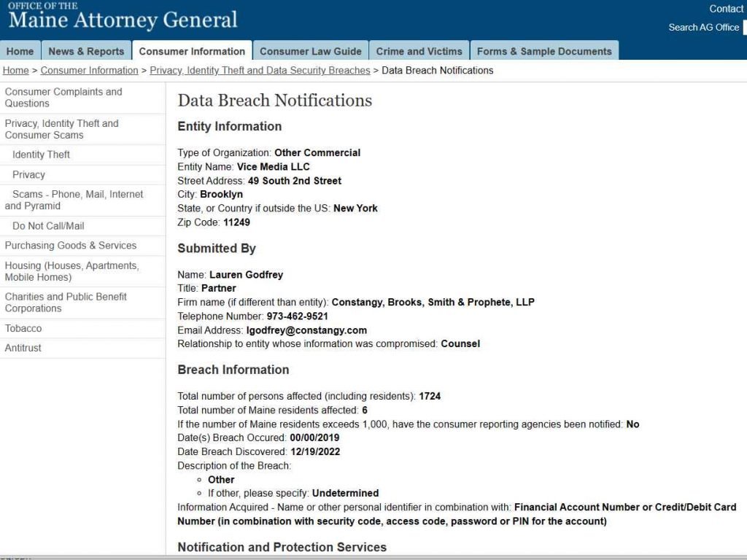The width and height of the screenshot is (747, 560).
Task: Click the Breach Information heading
Action: (233, 370)
